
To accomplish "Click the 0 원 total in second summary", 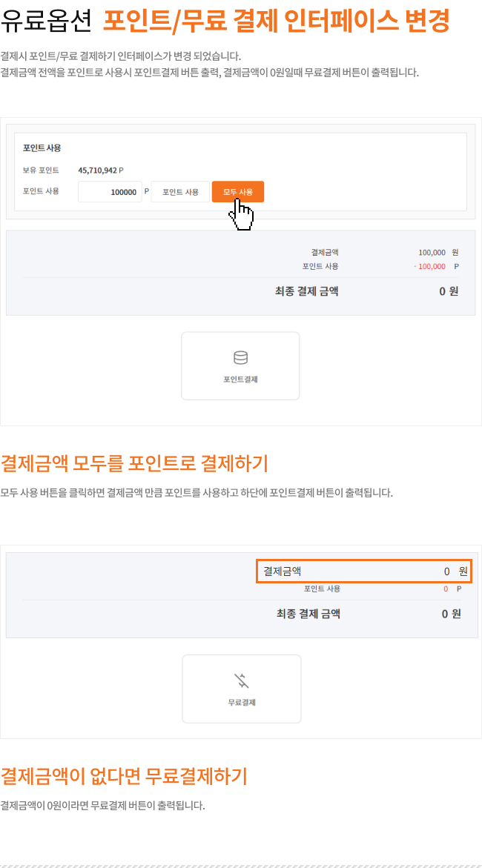I will pyautogui.click(x=451, y=614).
